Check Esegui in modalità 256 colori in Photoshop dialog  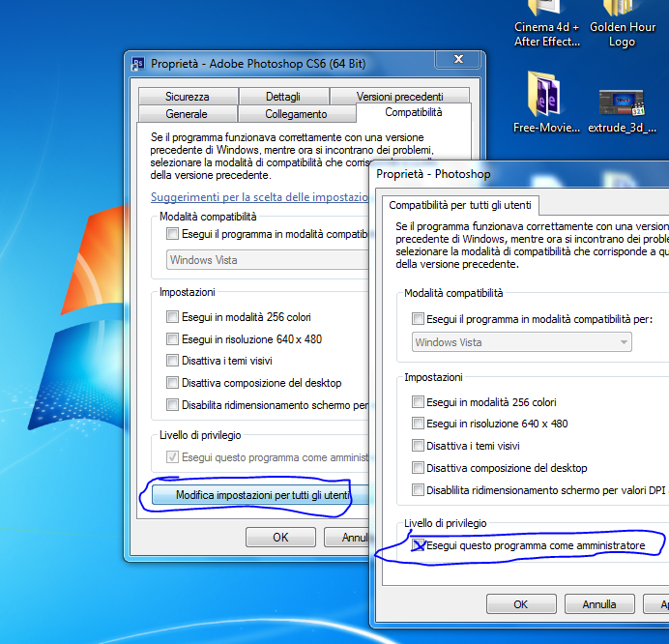point(418,402)
